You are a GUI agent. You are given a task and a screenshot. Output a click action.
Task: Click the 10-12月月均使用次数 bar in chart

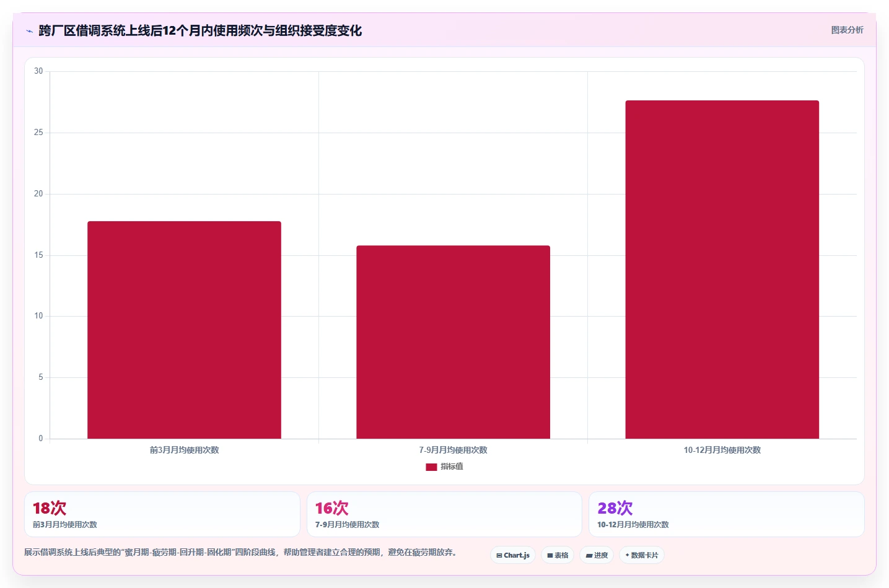coord(722,270)
